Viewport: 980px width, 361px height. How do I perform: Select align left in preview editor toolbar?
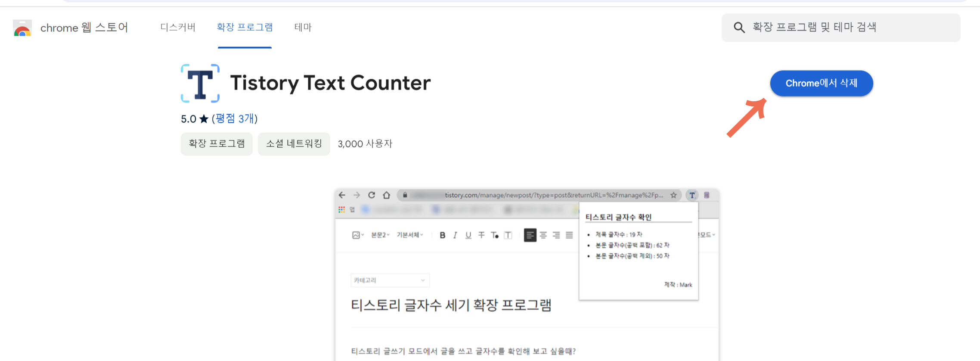[x=530, y=235]
